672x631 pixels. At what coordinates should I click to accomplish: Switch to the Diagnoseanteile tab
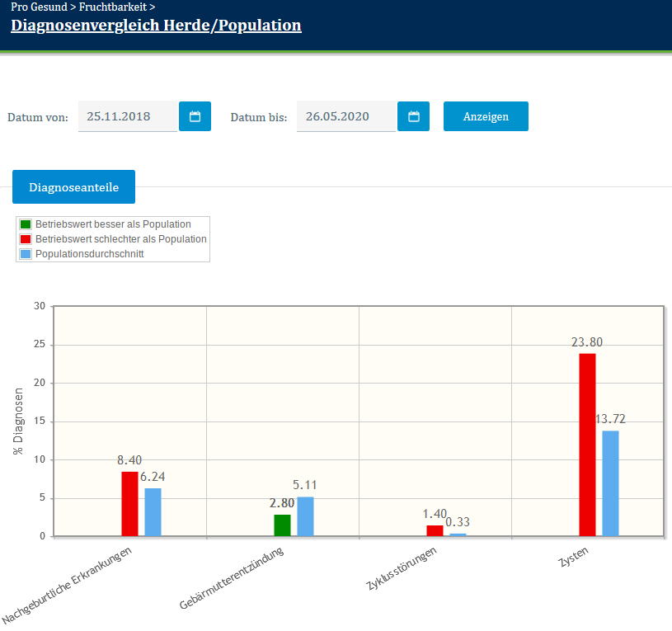pyautogui.click(x=74, y=187)
